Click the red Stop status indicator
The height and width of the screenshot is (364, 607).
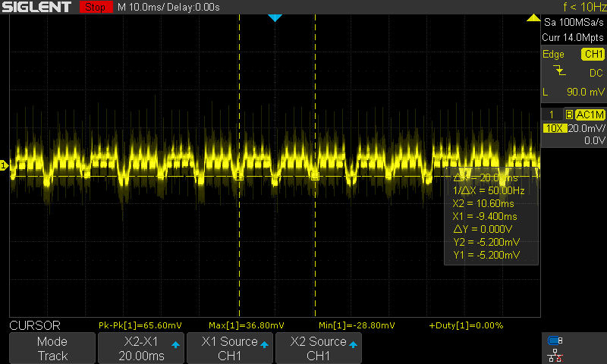[x=96, y=7]
